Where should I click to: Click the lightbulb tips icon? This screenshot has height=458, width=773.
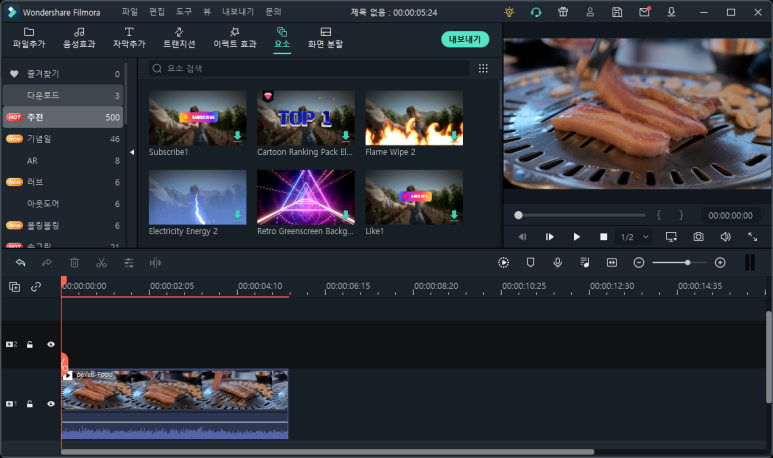(509, 12)
